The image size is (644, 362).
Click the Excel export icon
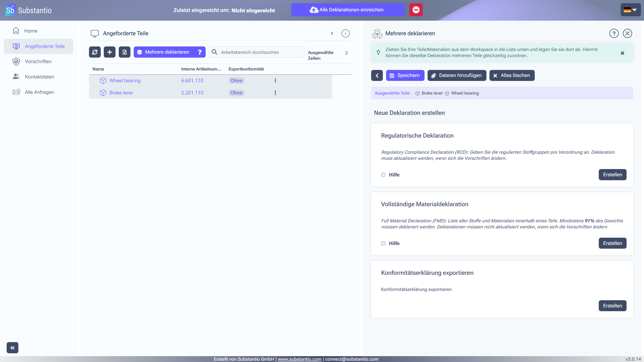[124, 52]
